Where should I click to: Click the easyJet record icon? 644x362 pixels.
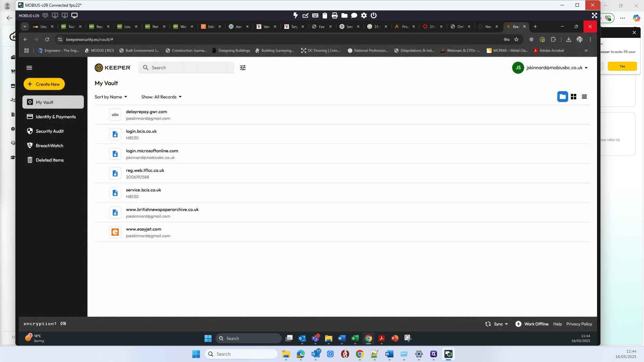click(115, 232)
